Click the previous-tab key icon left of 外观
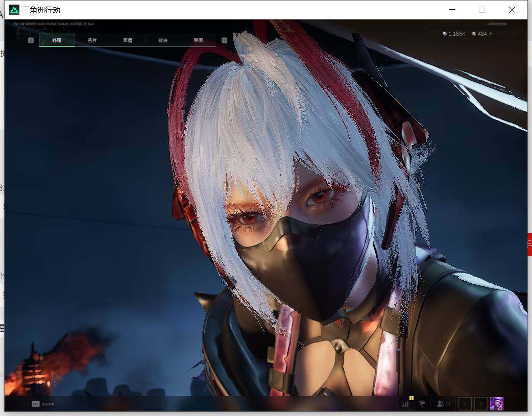This screenshot has width=532, height=416. 31,40
